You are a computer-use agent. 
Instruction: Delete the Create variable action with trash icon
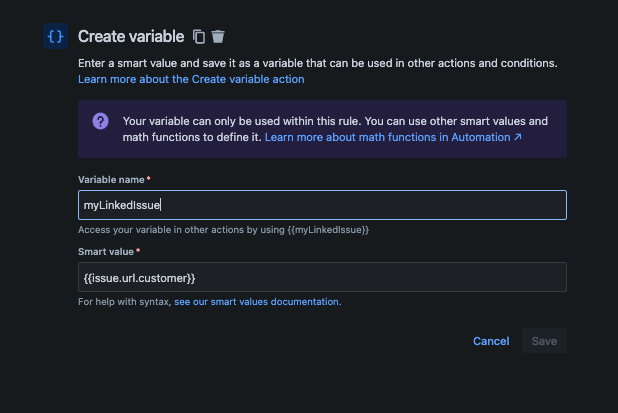(x=218, y=37)
